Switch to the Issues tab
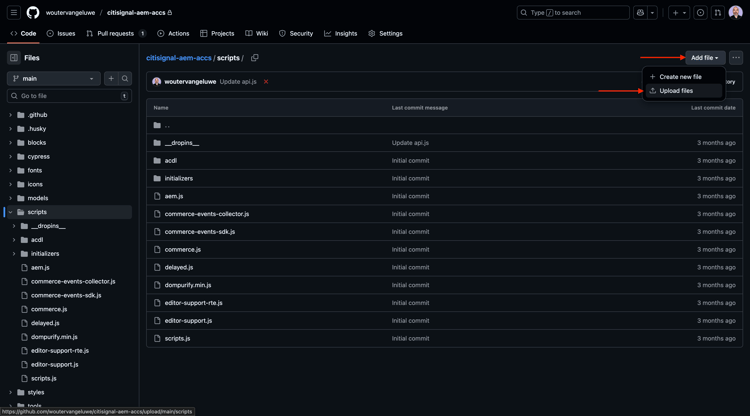750x416 pixels. [x=61, y=33]
